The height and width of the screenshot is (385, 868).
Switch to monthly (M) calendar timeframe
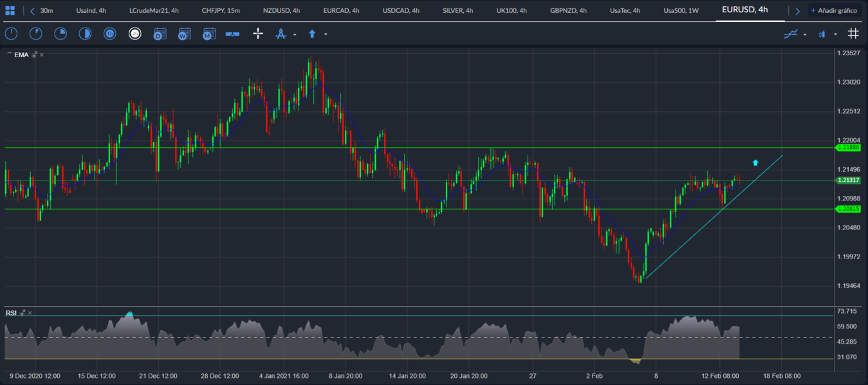click(209, 33)
